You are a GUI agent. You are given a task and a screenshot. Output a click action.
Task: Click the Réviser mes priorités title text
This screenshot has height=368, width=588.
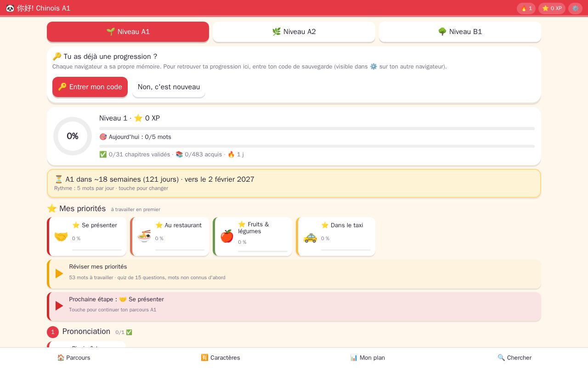(98, 267)
